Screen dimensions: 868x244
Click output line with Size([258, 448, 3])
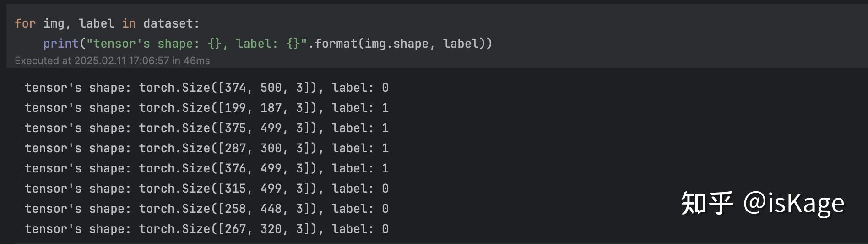(206, 209)
